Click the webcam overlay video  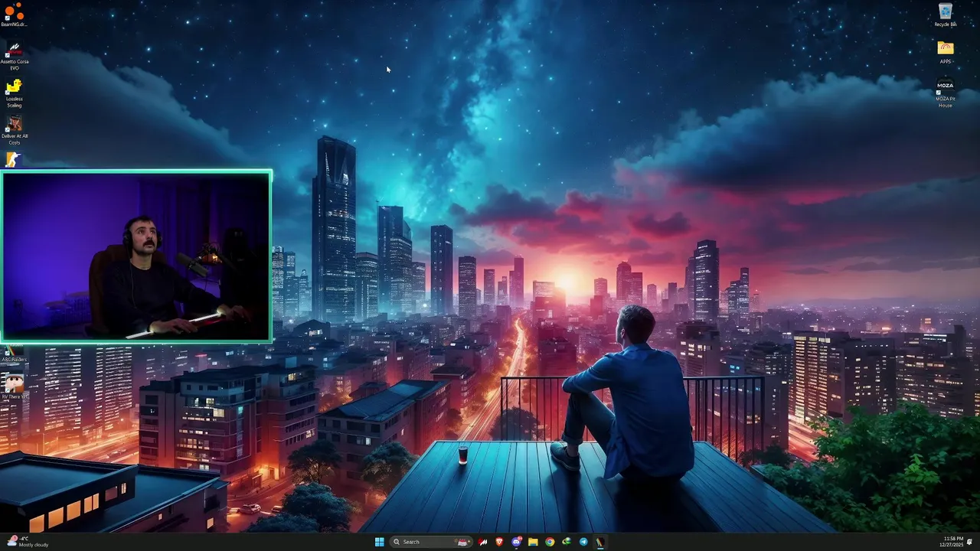(136, 256)
